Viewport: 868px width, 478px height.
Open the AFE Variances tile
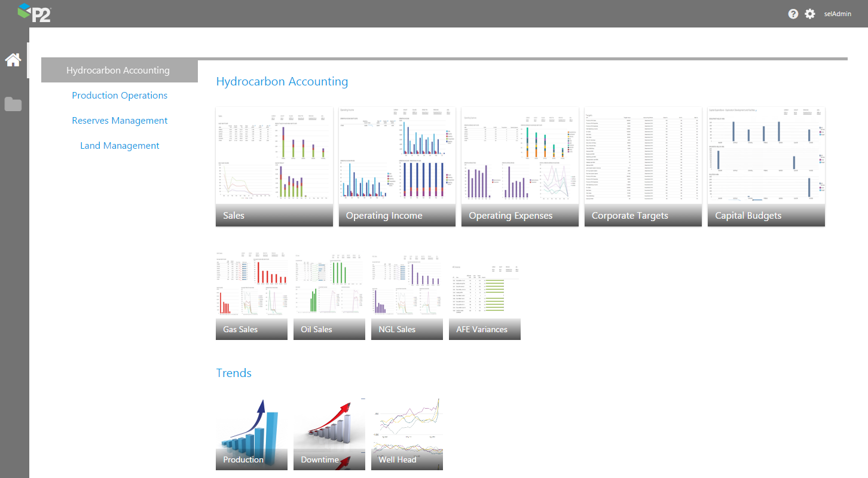[485, 295]
